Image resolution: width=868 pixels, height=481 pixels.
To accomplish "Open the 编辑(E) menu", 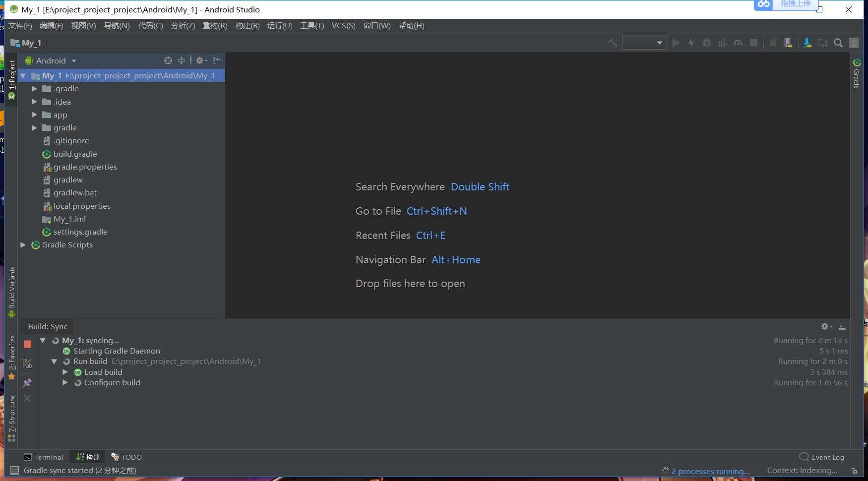I will pyautogui.click(x=51, y=26).
